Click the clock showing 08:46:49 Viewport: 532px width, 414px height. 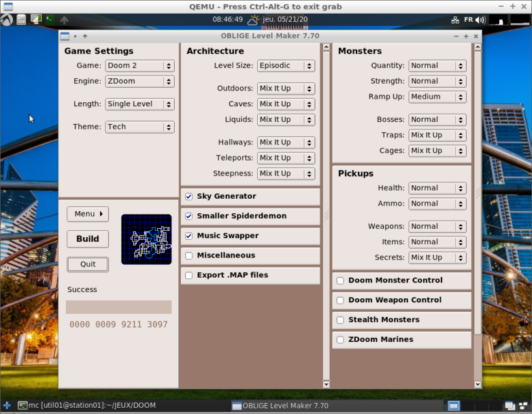(x=228, y=19)
